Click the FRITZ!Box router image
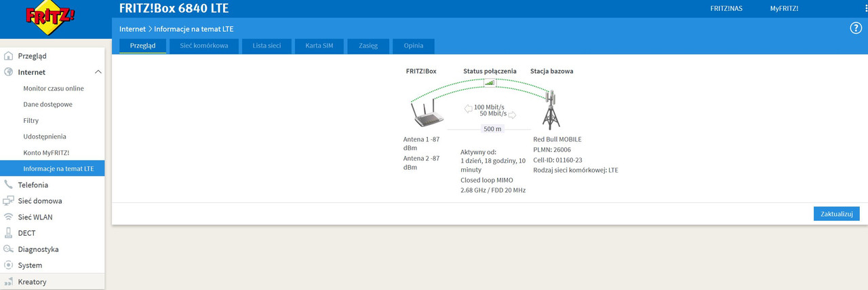Screen dimensions: 868x290 coord(427,113)
